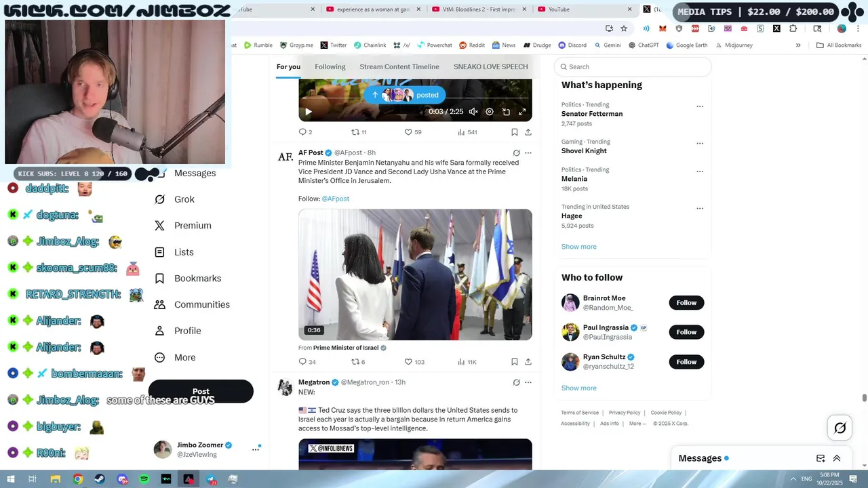
Task: Click the X search input field
Action: (633, 66)
